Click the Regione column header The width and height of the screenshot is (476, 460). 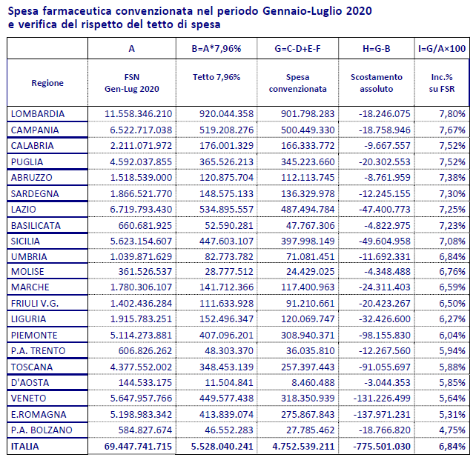(x=47, y=83)
